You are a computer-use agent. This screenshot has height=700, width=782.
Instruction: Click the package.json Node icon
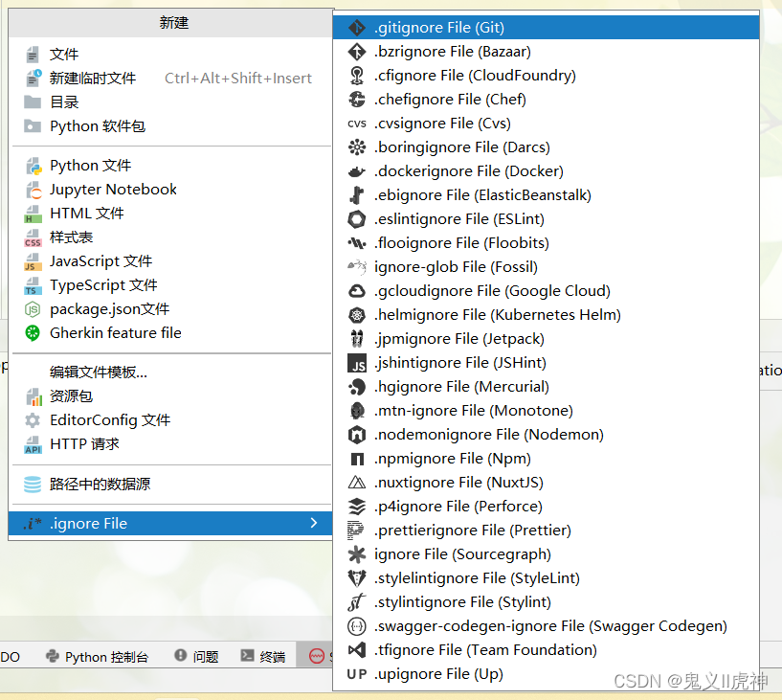coord(33,309)
